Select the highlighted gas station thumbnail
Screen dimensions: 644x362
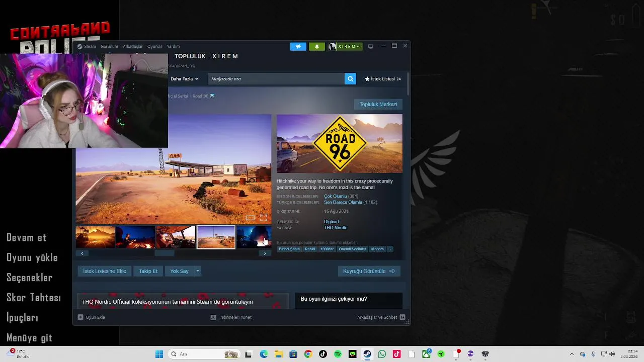click(216, 237)
